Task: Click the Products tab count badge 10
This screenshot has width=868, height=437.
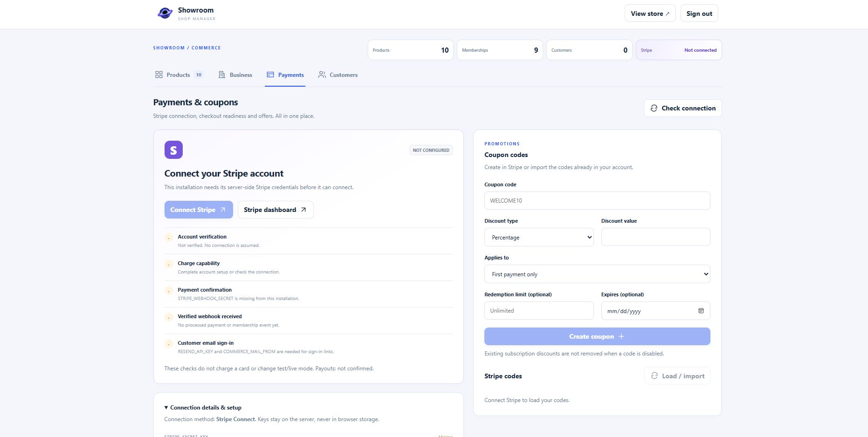Action: pyautogui.click(x=199, y=75)
